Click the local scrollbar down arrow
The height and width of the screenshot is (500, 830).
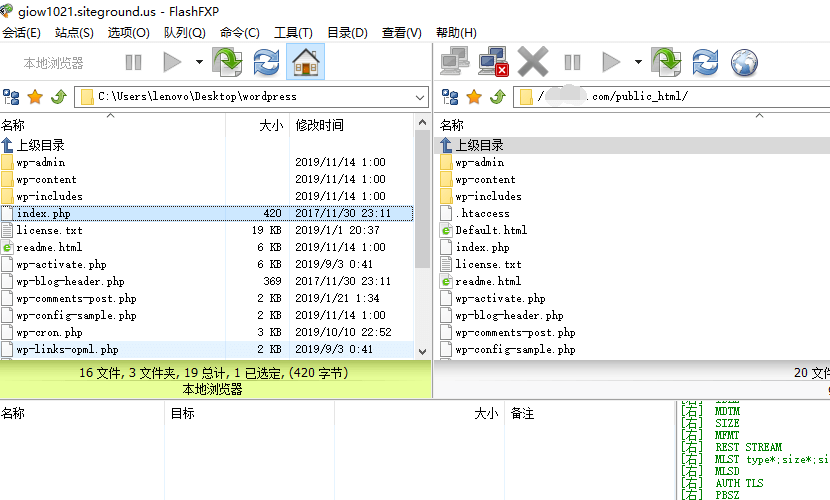tap(422, 351)
